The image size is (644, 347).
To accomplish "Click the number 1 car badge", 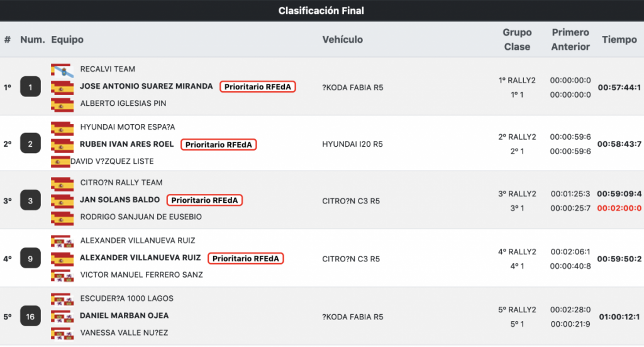I will coord(30,87).
